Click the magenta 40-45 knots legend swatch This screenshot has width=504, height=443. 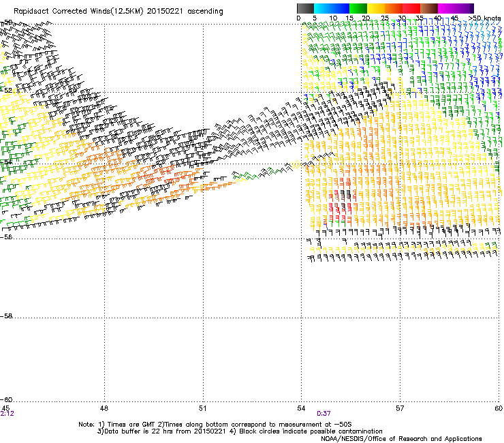point(447,8)
